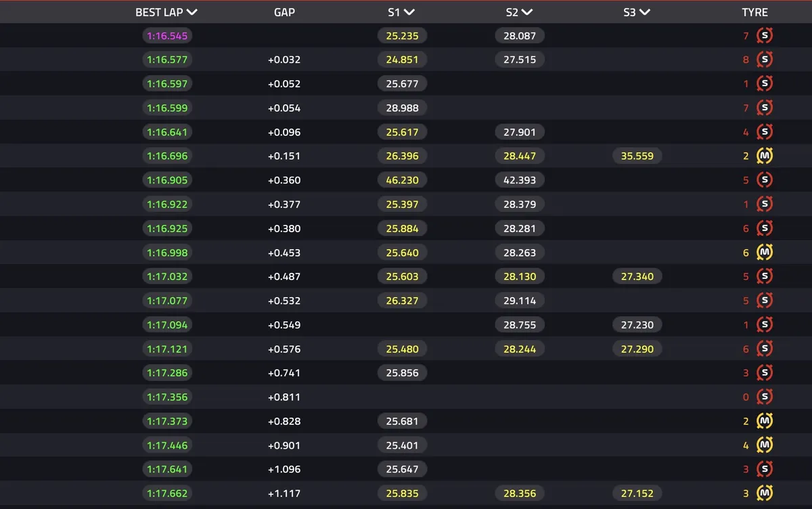Select the S1 time 25.401

click(402, 445)
